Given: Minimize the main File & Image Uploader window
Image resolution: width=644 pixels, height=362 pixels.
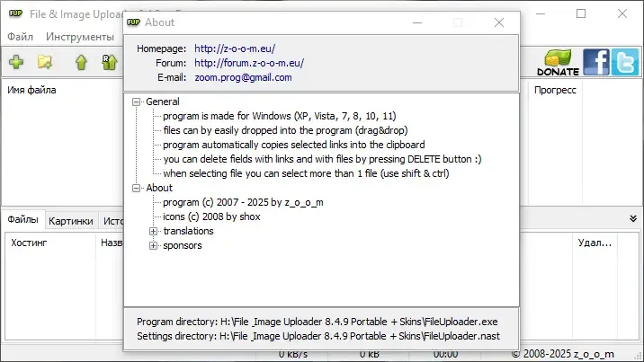Looking at the screenshot, I should 541,13.
